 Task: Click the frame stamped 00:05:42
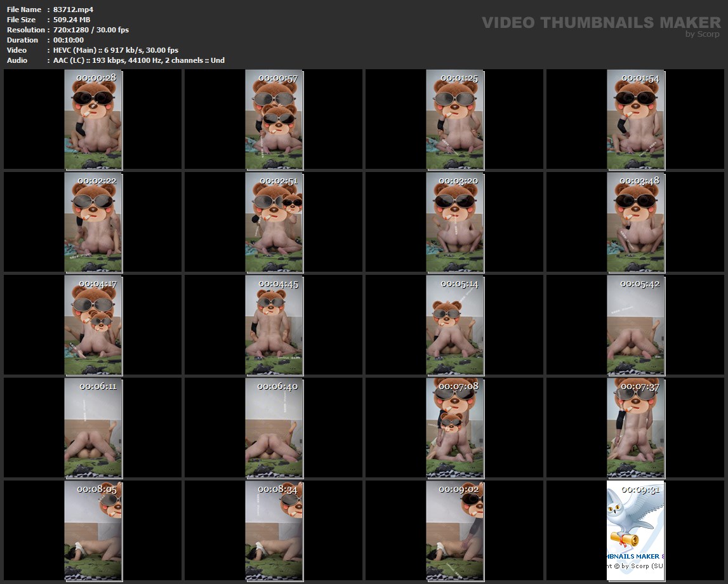[x=635, y=326]
